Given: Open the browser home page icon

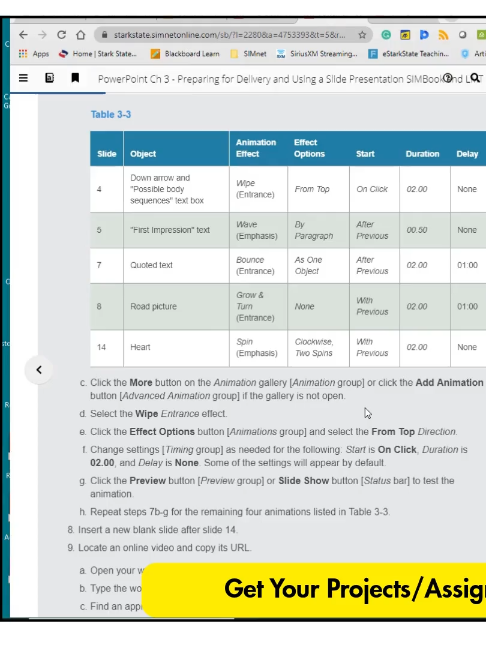Looking at the screenshot, I should pos(81,35).
